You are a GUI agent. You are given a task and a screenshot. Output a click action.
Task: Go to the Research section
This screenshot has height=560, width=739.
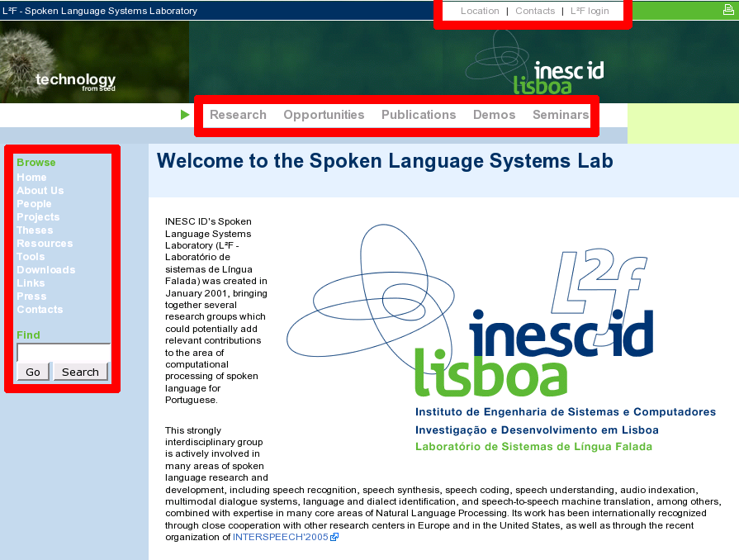tap(238, 115)
